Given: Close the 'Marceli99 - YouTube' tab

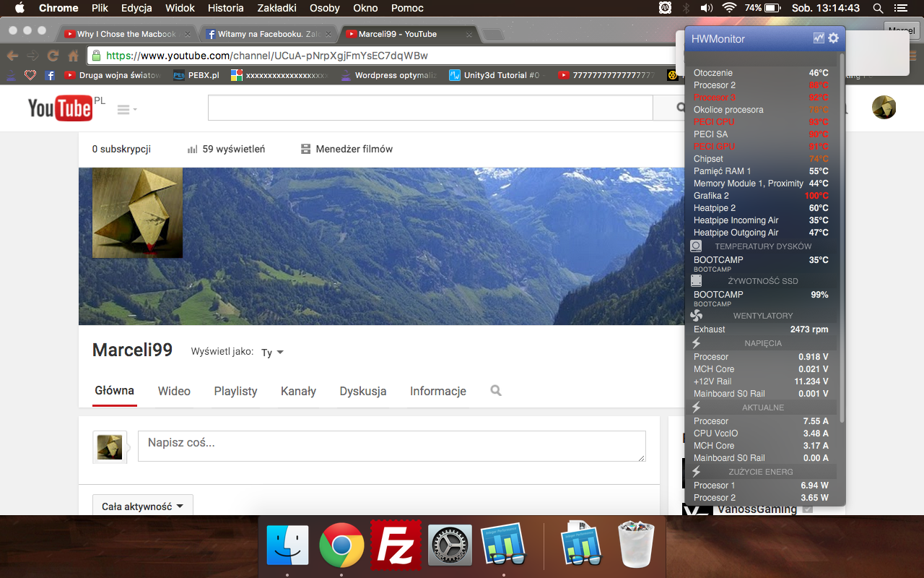Looking at the screenshot, I should point(468,34).
